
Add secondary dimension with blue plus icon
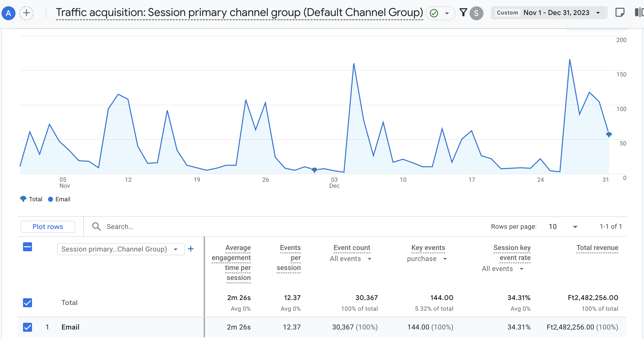[x=191, y=249]
